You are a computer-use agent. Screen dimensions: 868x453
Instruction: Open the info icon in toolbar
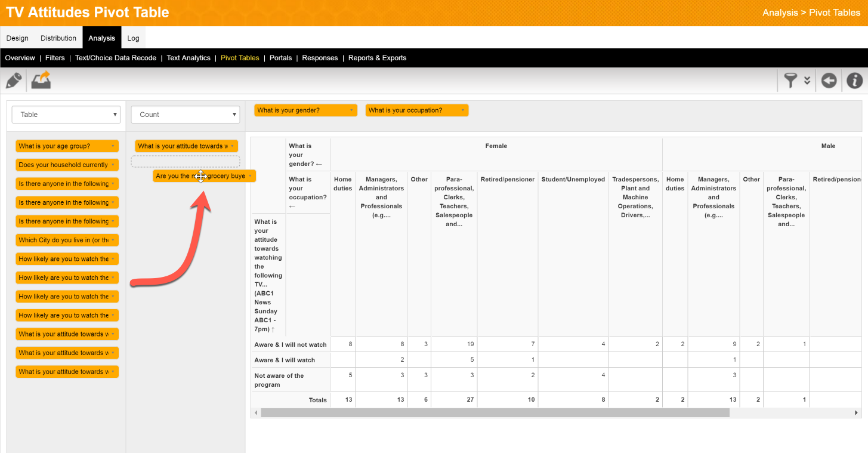[x=854, y=81]
